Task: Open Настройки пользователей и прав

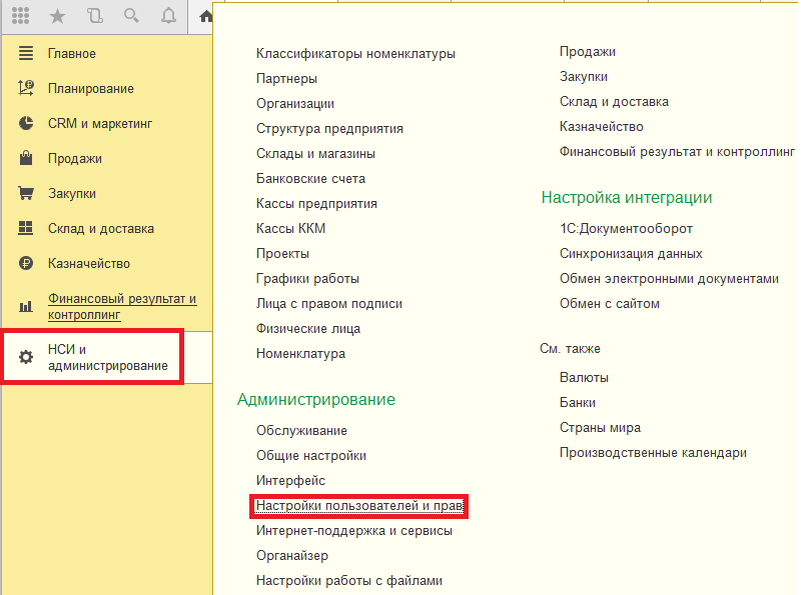Action: point(359,506)
